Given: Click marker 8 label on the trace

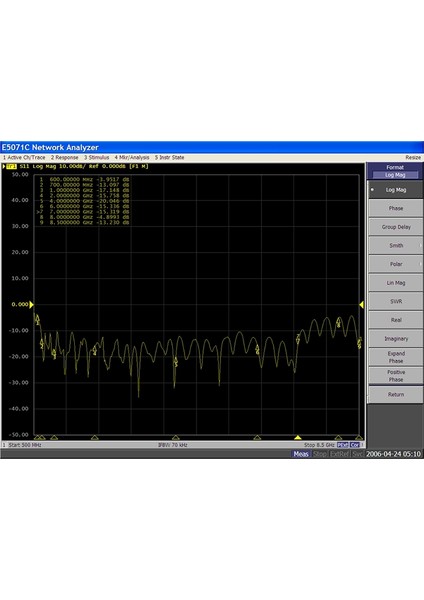Looking at the screenshot, I should [339, 322].
